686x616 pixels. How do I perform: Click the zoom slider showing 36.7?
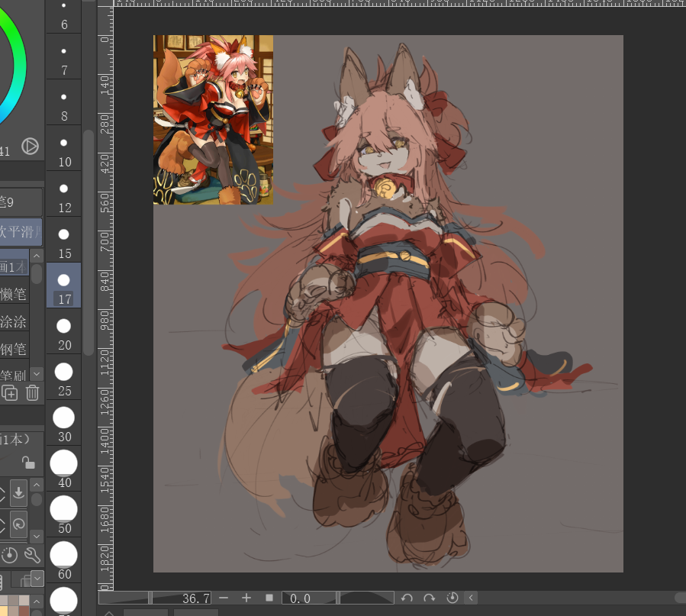point(155,598)
